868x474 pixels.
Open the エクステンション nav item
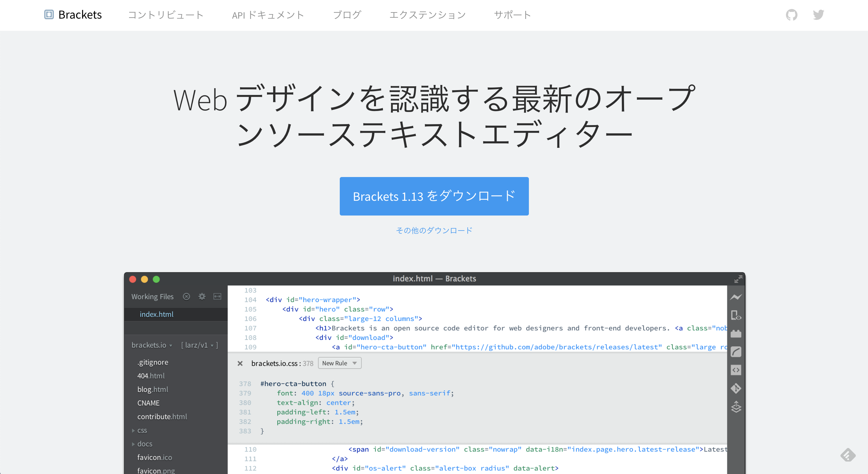pyautogui.click(x=428, y=15)
